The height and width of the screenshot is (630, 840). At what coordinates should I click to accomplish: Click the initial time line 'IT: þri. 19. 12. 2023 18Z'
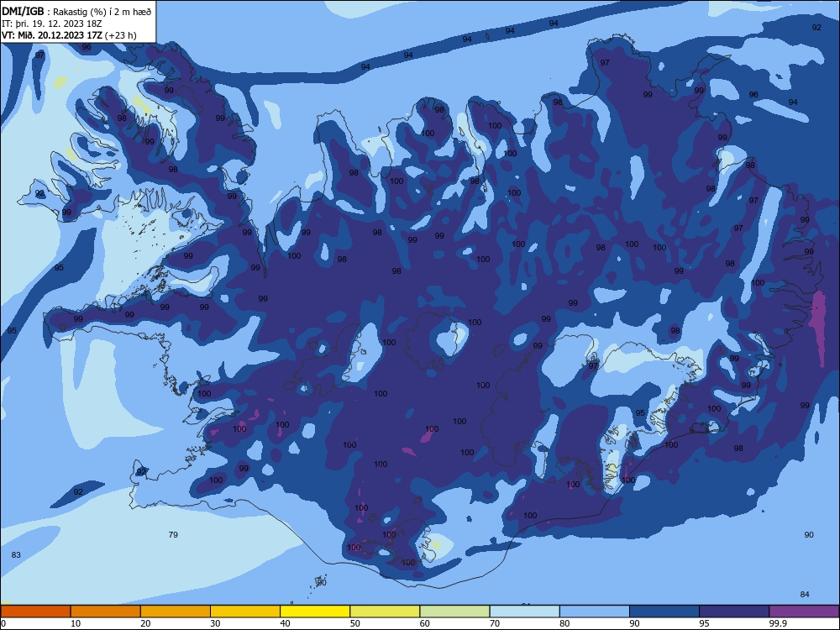tap(51, 24)
